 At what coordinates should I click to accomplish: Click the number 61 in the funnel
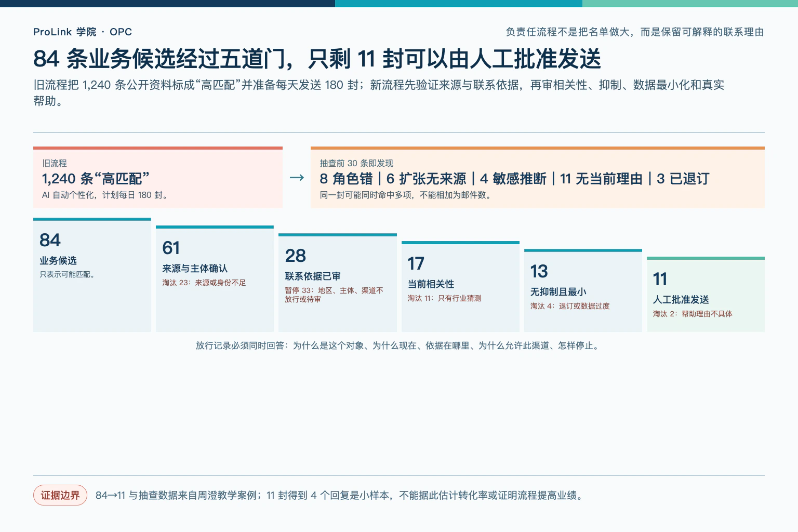click(171, 248)
